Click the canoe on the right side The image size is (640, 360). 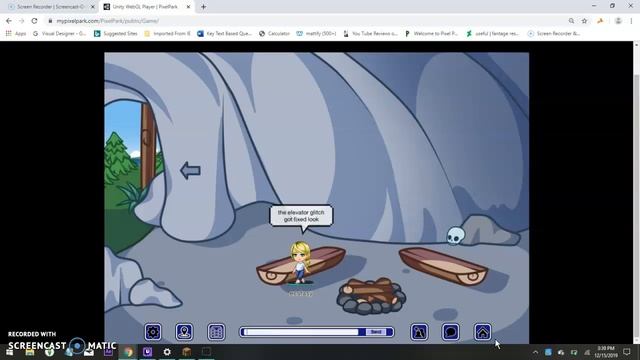click(444, 266)
